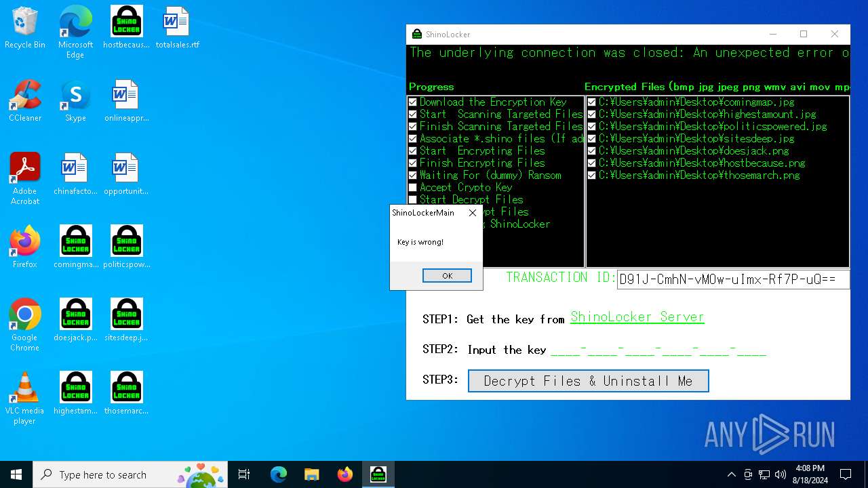Show hidden icons tray chevron
Screen dimensions: 868x488
(x=732, y=474)
